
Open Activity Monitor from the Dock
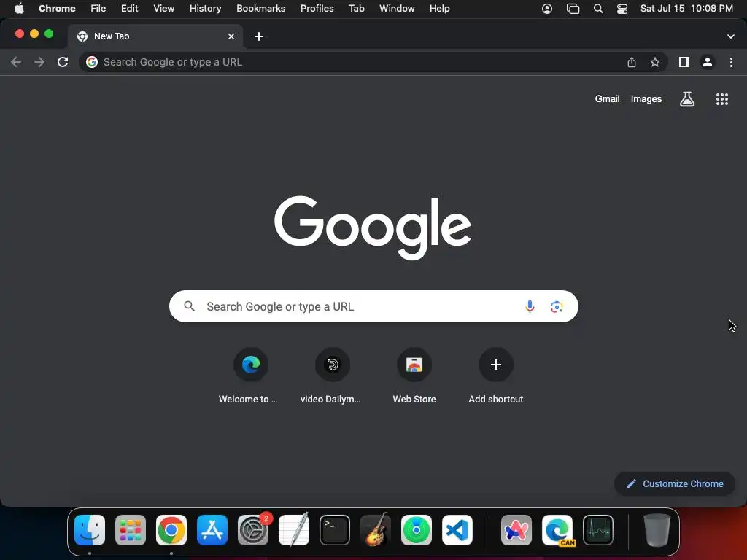click(x=598, y=530)
